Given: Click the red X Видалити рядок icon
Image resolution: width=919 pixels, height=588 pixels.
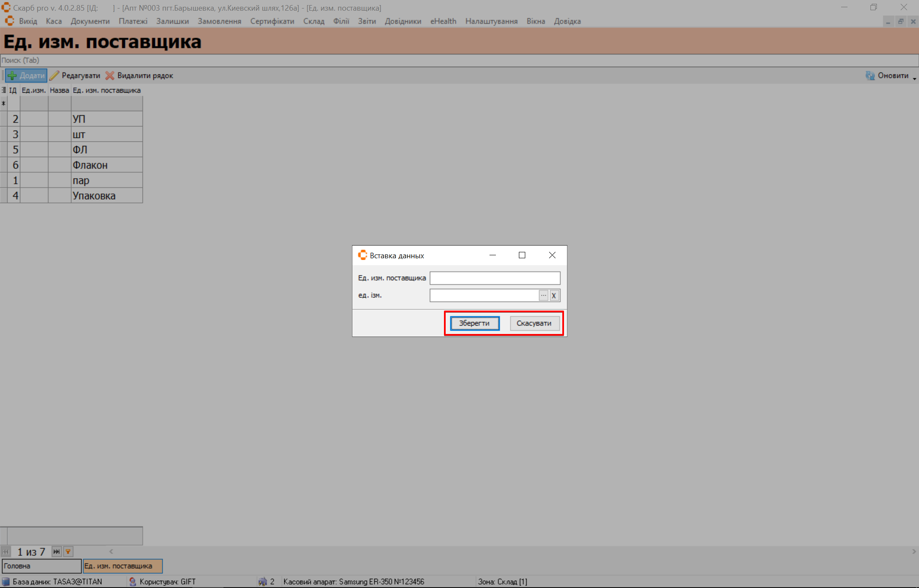Looking at the screenshot, I should point(110,76).
